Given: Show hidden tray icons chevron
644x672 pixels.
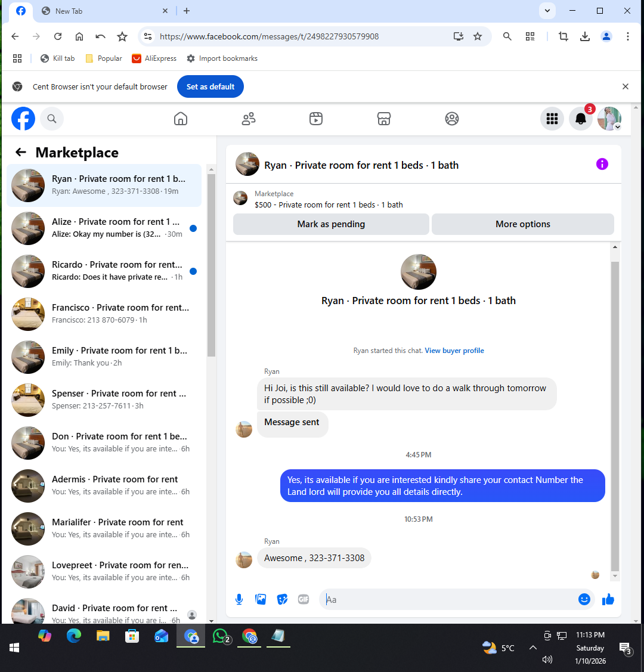Looking at the screenshot, I should pyautogui.click(x=532, y=648).
